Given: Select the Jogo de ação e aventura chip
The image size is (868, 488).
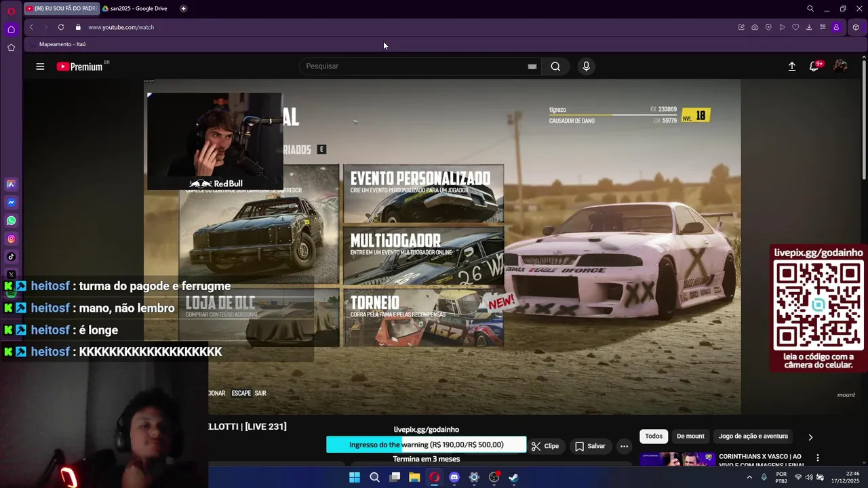Looking at the screenshot, I should pyautogui.click(x=753, y=436).
